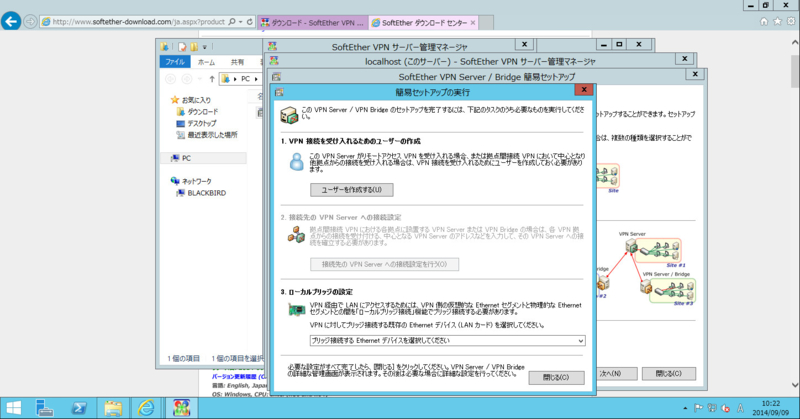The image size is (800, 419).
Task: Open the browser tools gear icon
Action: click(791, 21)
